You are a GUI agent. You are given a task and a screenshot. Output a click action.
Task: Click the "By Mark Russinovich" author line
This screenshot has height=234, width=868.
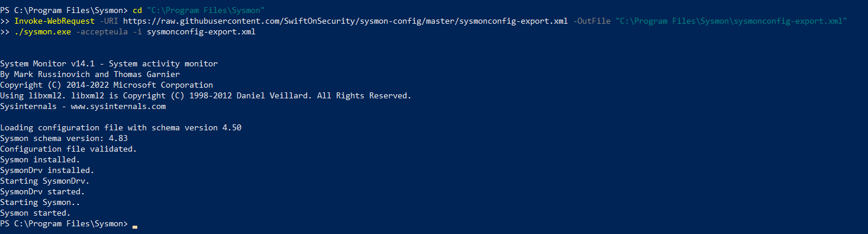point(90,75)
